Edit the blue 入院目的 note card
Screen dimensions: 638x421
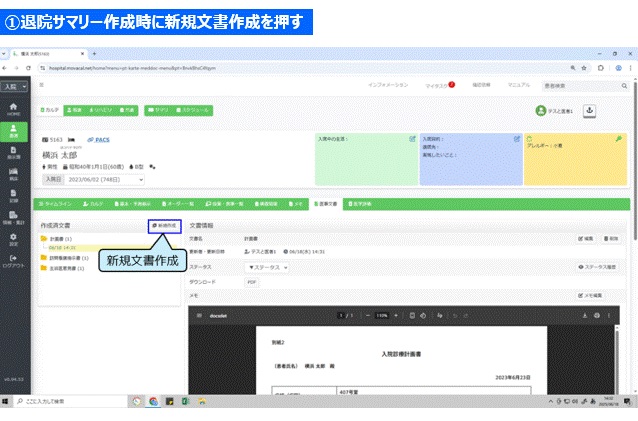tap(517, 139)
